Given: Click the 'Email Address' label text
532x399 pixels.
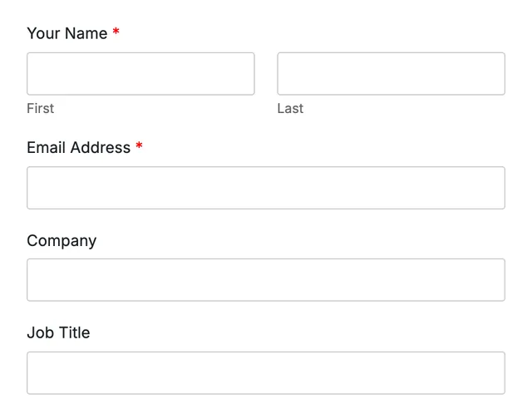Looking at the screenshot, I should 79,148.
